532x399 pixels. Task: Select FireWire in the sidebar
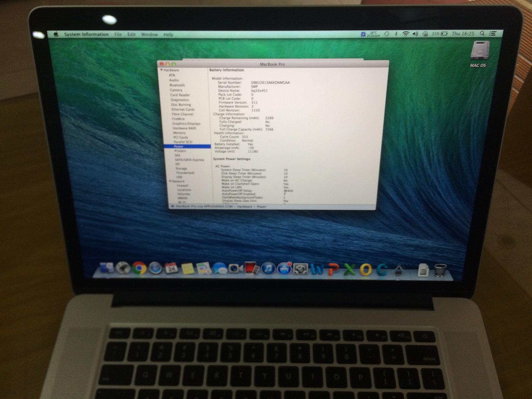[178, 119]
